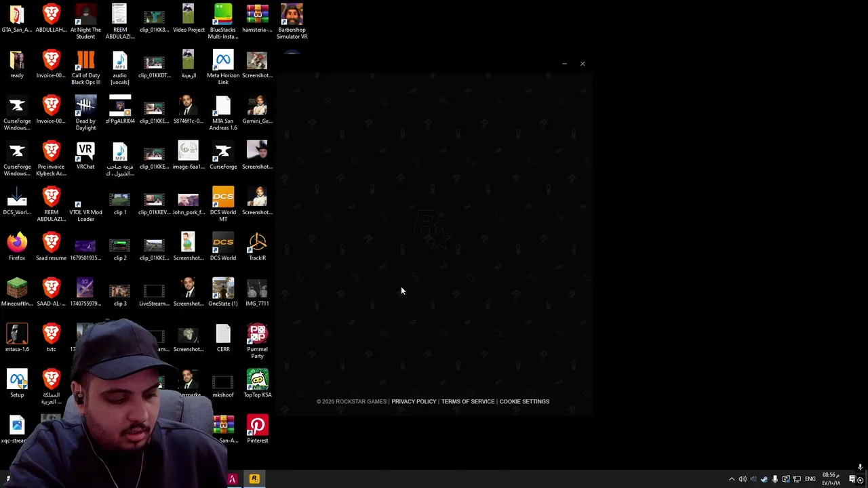868x488 pixels.
Task: Open Rockstar Games Launcher taskbar button
Action: [254, 479]
